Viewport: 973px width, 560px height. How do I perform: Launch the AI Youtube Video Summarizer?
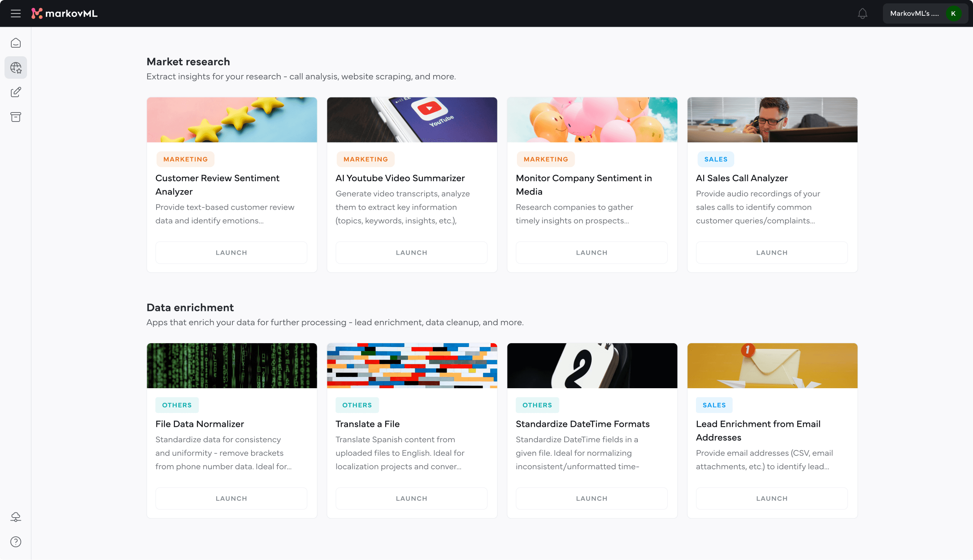click(411, 253)
